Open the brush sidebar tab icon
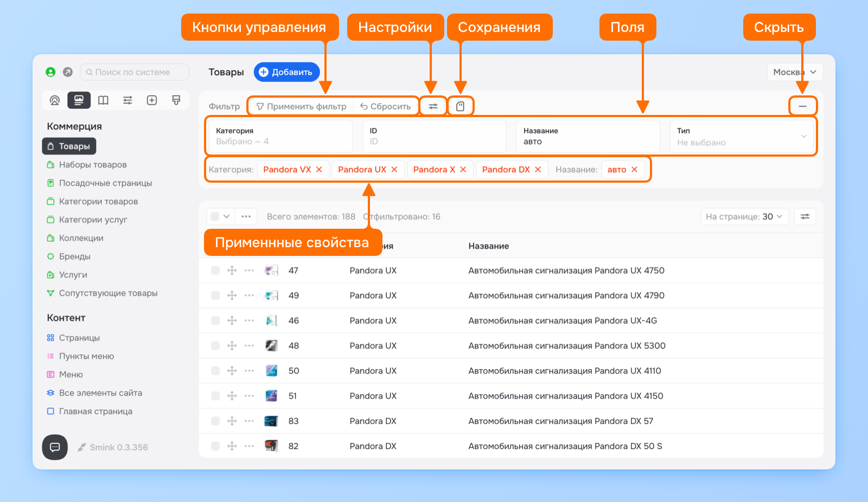Screen dimensions: 868x502 tap(176, 100)
